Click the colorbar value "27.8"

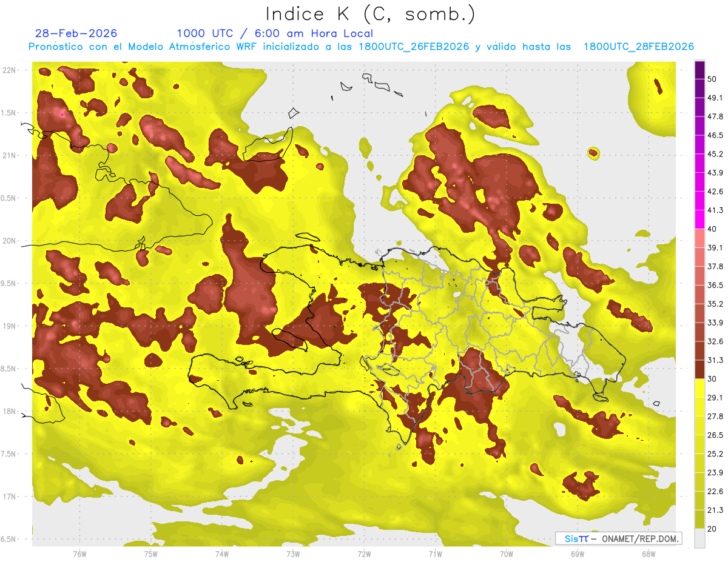click(x=715, y=416)
